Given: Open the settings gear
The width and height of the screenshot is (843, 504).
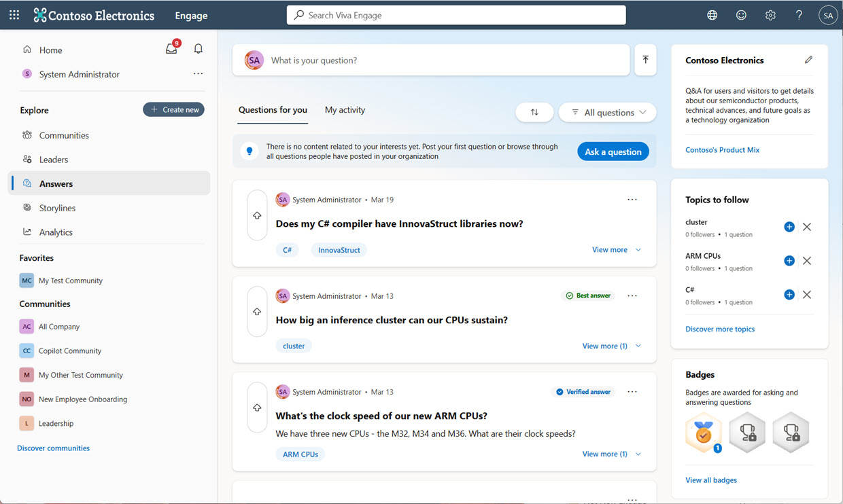Looking at the screenshot, I should tap(770, 15).
